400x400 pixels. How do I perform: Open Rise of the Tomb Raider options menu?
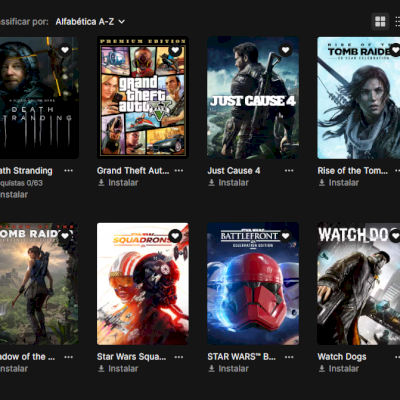[x=397, y=171]
